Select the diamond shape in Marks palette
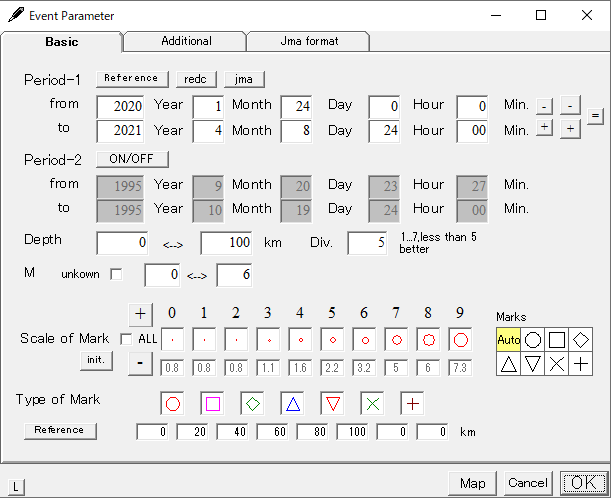 (581, 340)
